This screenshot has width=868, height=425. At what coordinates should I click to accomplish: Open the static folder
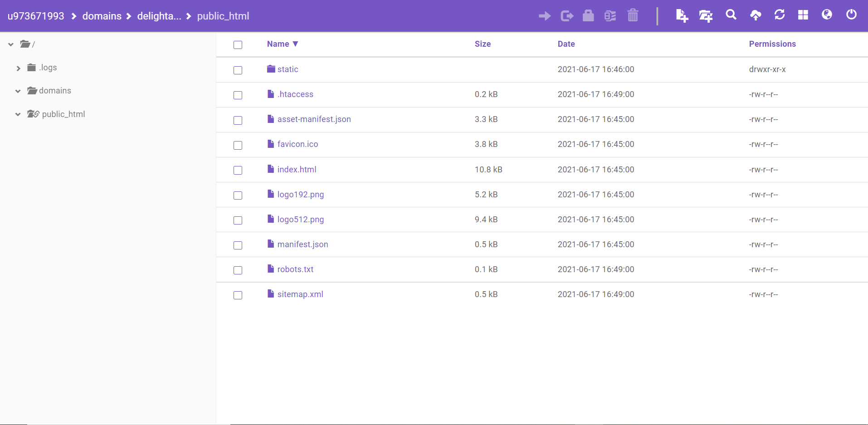pyautogui.click(x=288, y=69)
